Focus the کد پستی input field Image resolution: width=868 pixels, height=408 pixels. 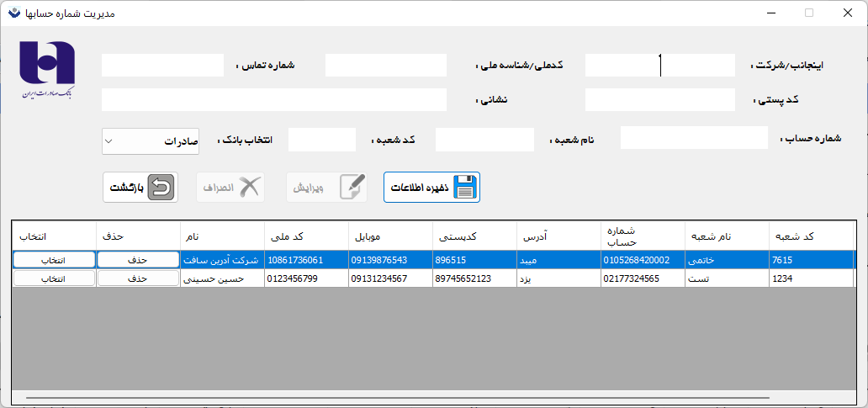point(660,99)
